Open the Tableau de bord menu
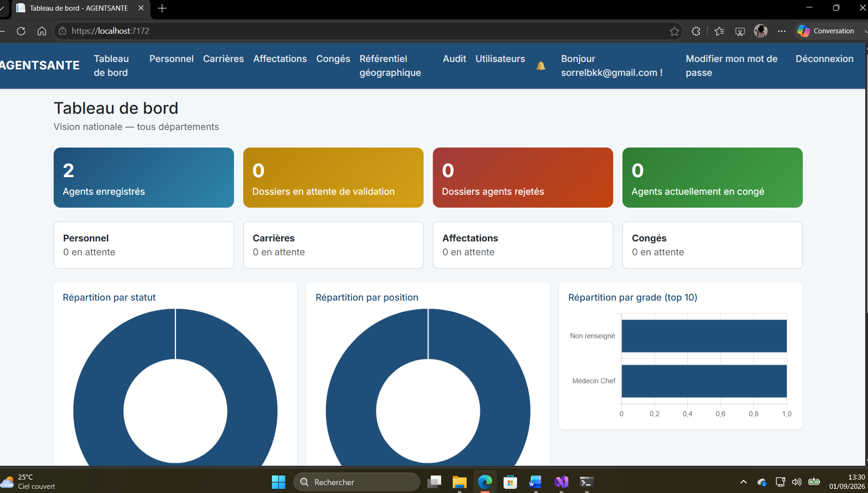The width and height of the screenshot is (868, 493). 111,66
